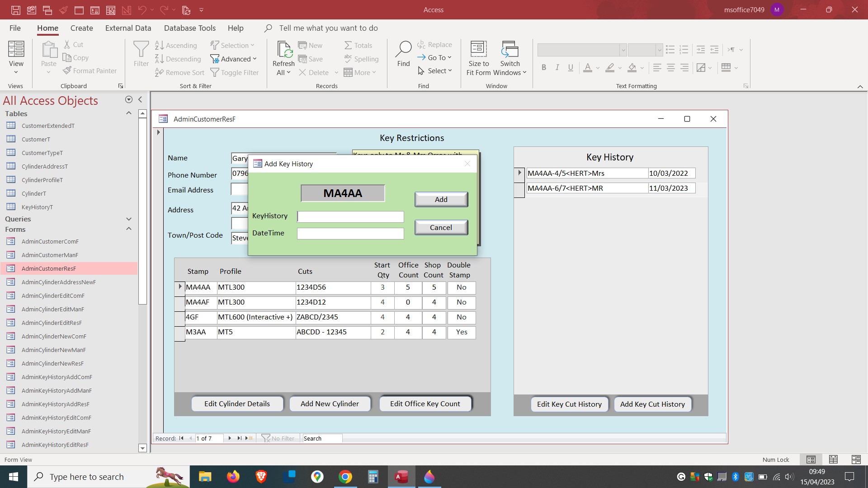Click the Undo arrow icon
This screenshot has width=868, height=488.
[142, 10]
